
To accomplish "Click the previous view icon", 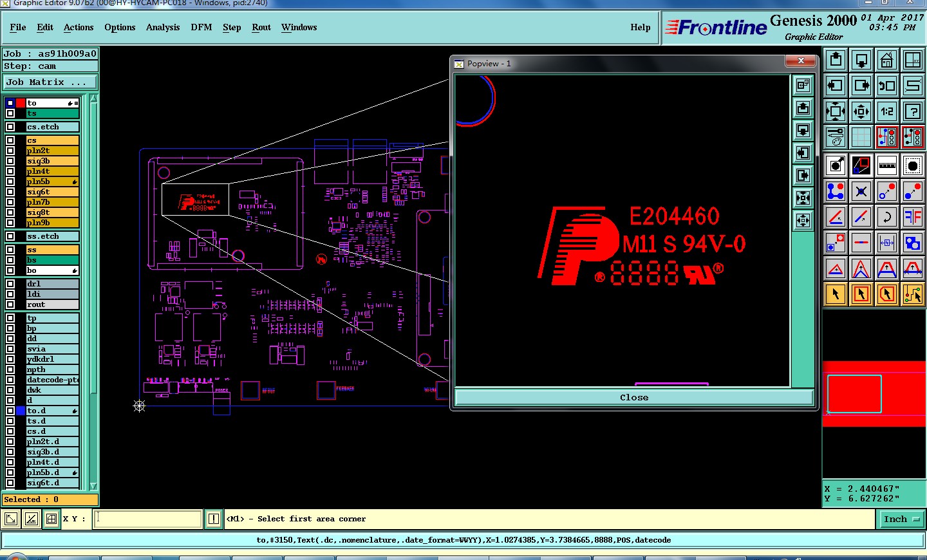I will [887, 86].
